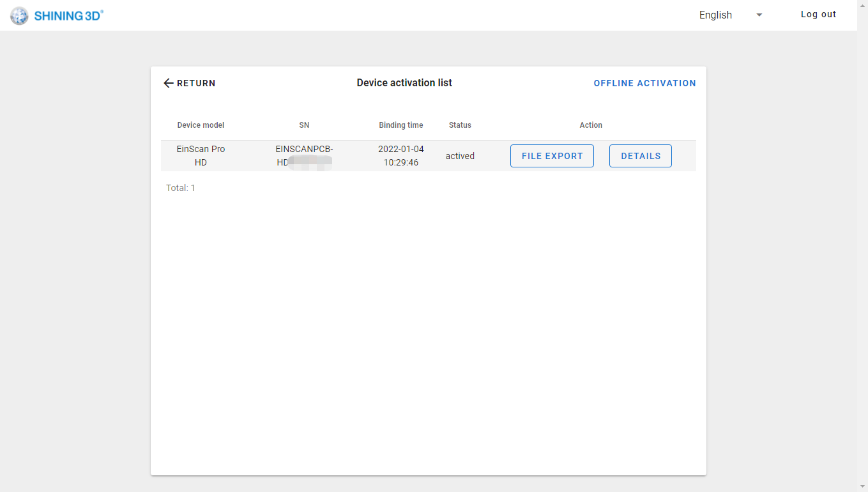Open DETAILS for EinScan Pro HD
Viewport: 868px width, 492px height.
tap(641, 156)
